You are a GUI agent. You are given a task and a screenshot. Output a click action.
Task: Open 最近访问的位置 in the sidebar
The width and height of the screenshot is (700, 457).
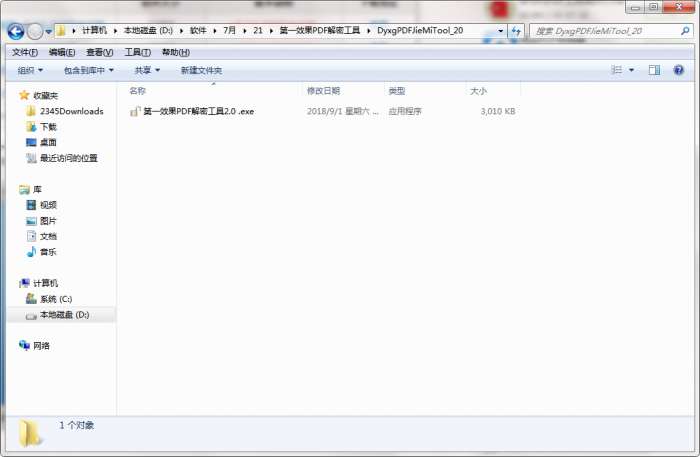pos(69,158)
